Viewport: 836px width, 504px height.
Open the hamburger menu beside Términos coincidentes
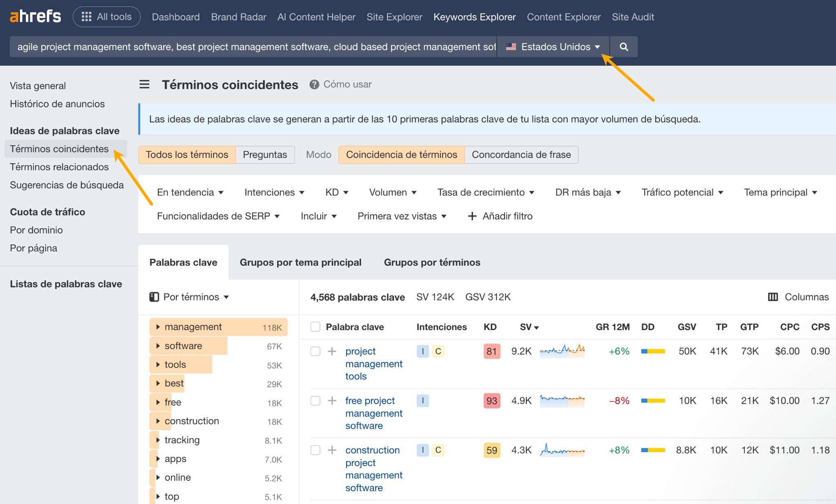pyautogui.click(x=144, y=84)
